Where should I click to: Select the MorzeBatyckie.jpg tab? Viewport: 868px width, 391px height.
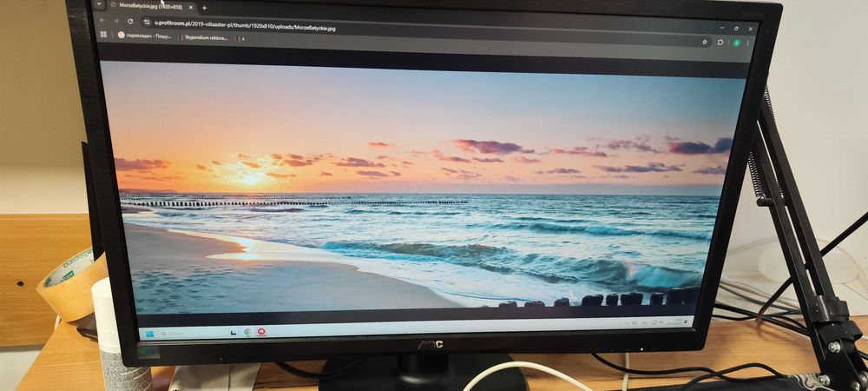(x=150, y=6)
